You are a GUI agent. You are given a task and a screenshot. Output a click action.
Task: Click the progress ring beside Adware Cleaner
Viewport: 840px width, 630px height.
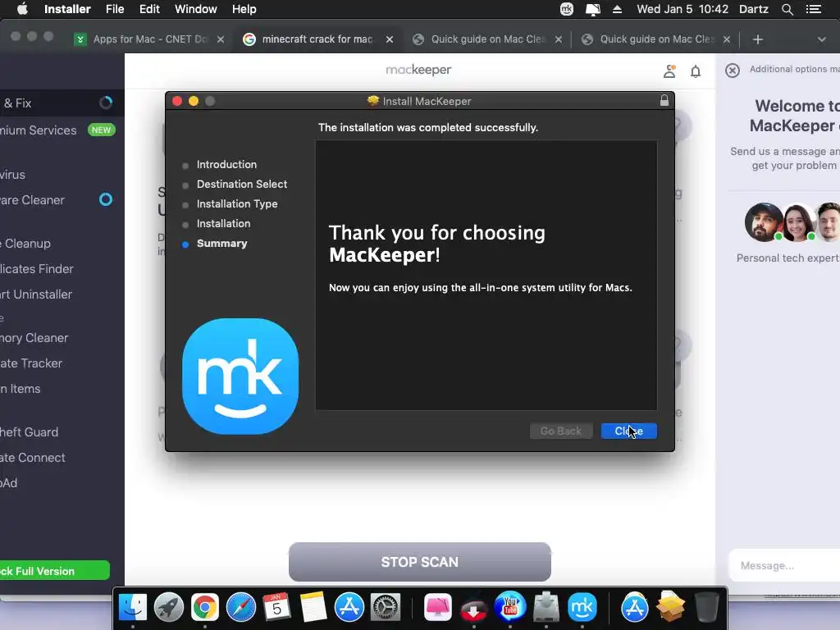pos(106,199)
